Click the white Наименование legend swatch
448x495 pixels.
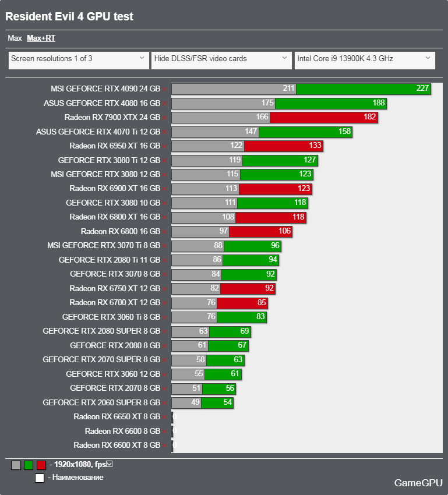tap(40, 478)
